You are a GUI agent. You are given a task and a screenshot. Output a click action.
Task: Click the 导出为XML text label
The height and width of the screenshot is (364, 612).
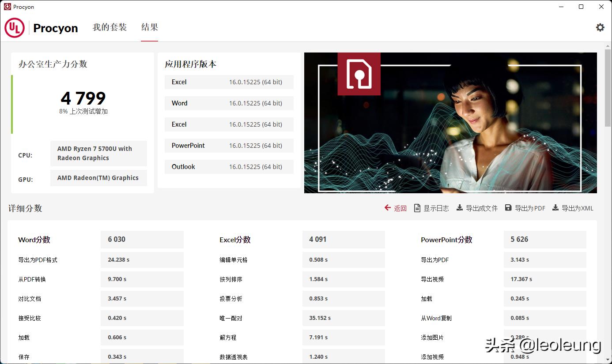click(x=578, y=208)
